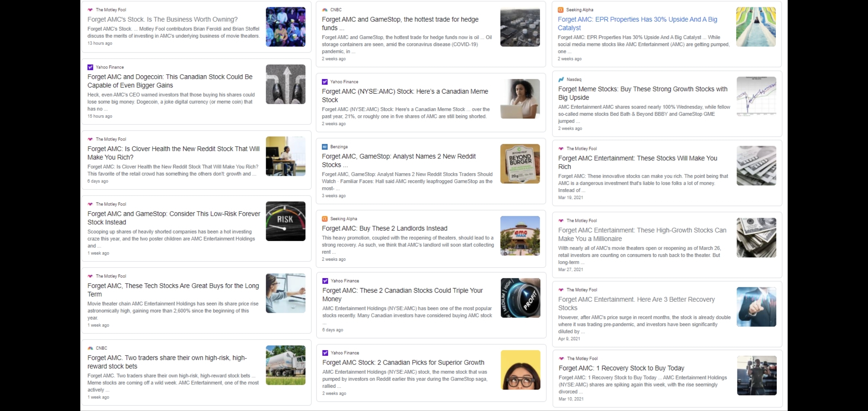
Task: Click Motley Fool icon above 'Millionaire' article
Action: 561,221
